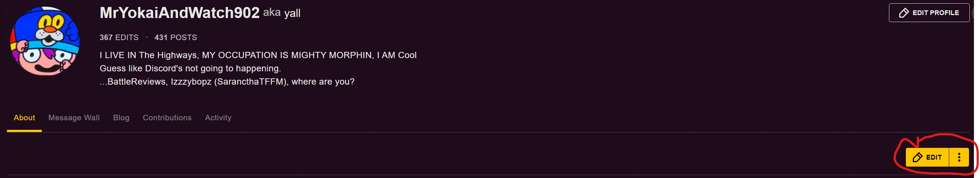Click the bio line mentioning The Highways
This screenshot has height=178, width=980.
click(258, 55)
